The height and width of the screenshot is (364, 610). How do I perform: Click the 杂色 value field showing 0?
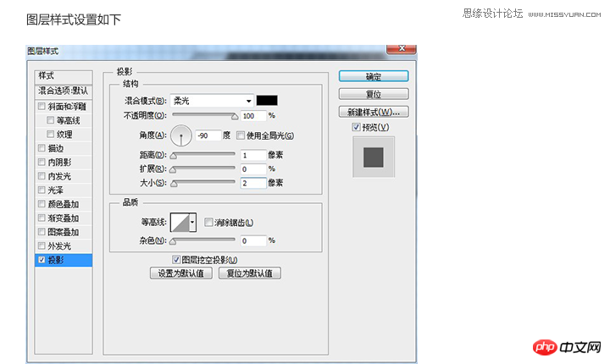pyautogui.click(x=253, y=240)
